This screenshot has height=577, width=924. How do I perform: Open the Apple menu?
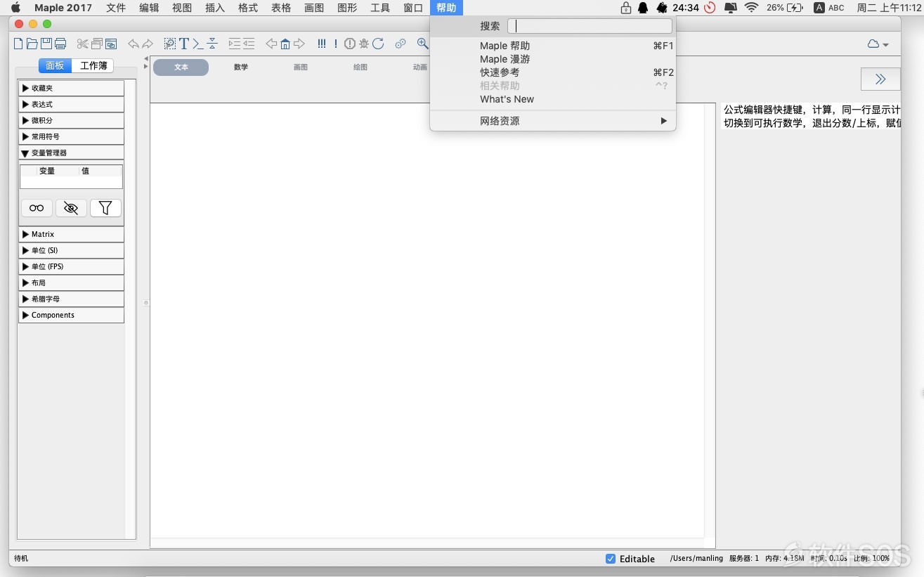[x=15, y=8]
